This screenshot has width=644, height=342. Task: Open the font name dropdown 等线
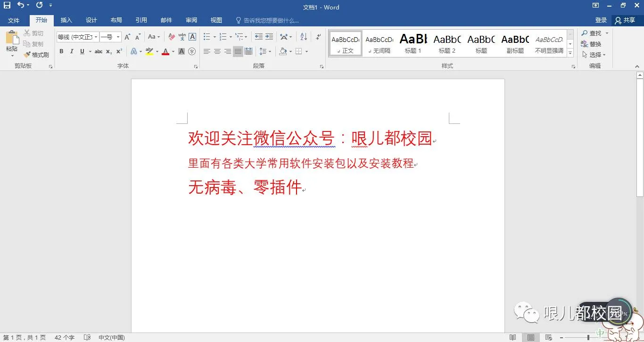point(96,37)
